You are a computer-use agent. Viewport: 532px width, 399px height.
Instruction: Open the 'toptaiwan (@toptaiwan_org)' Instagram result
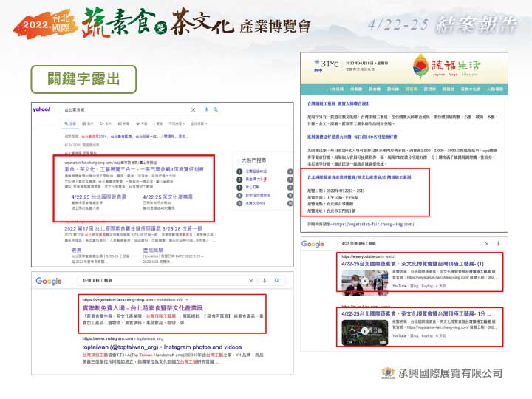tap(162, 347)
